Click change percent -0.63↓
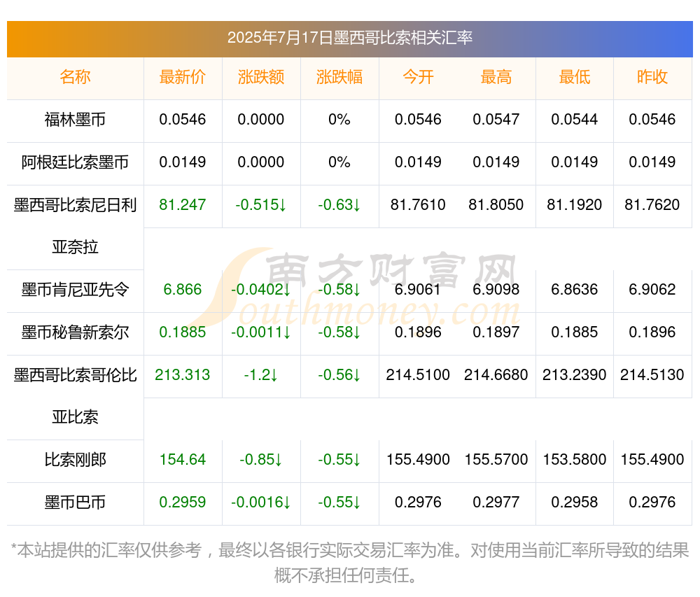Viewport: 700px width, 597px height. pos(339,205)
